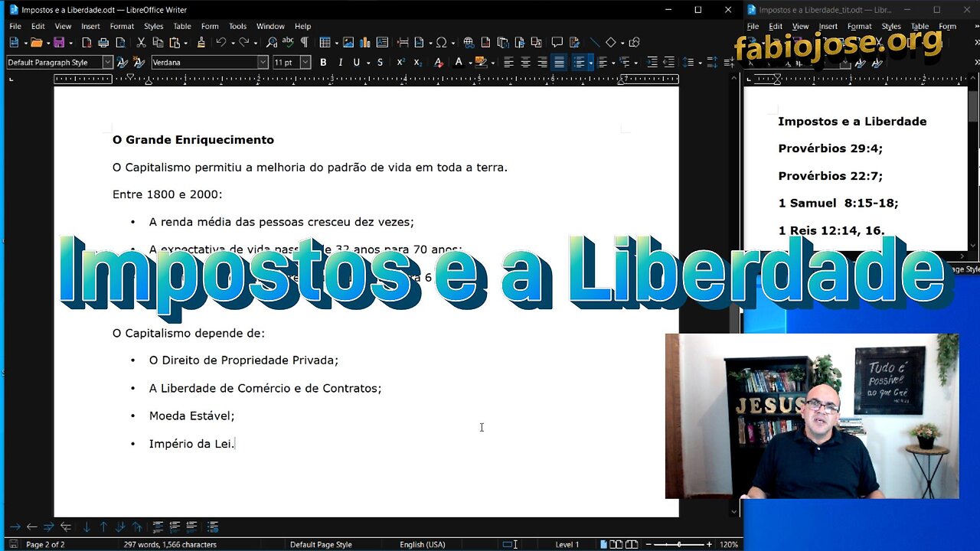The height and width of the screenshot is (551, 980).
Task: Toggle justified alignment
Action: pos(559,63)
